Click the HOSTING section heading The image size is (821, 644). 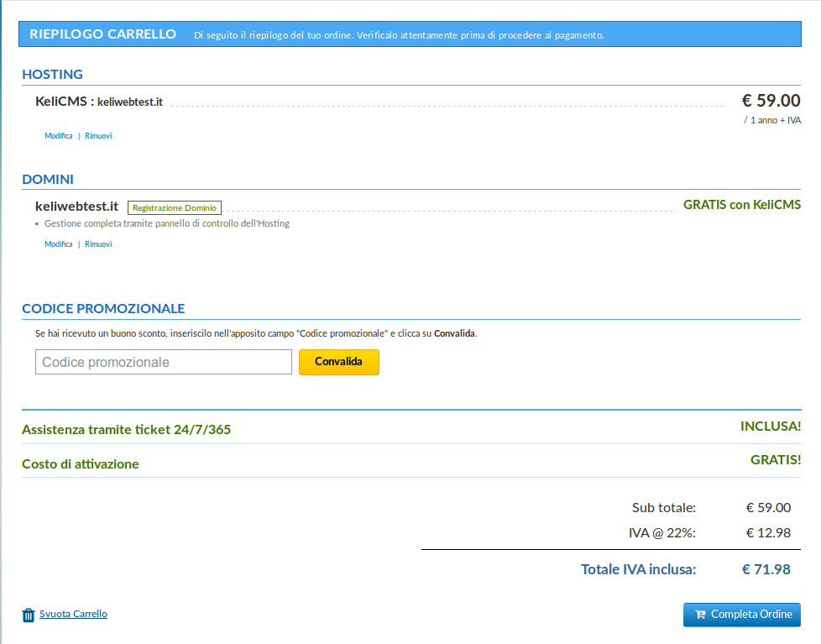pyautogui.click(x=52, y=75)
